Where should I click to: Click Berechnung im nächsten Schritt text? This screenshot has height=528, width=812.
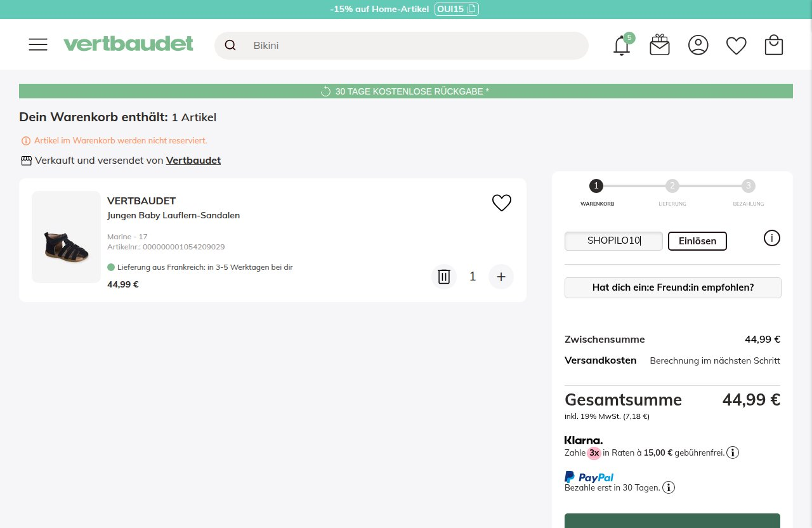[715, 361]
